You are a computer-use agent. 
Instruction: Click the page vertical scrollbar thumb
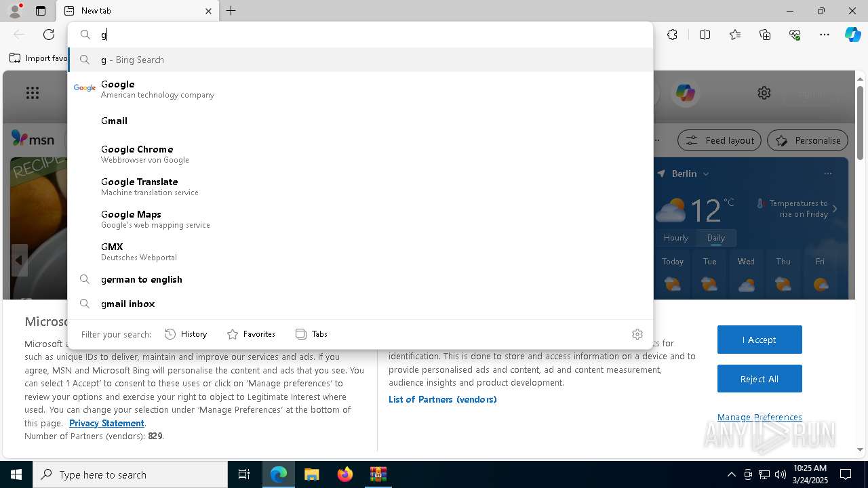tap(860, 122)
